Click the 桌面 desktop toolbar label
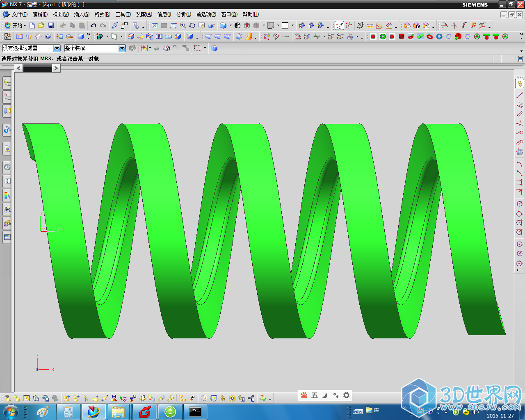 pyautogui.click(x=358, y=411)
